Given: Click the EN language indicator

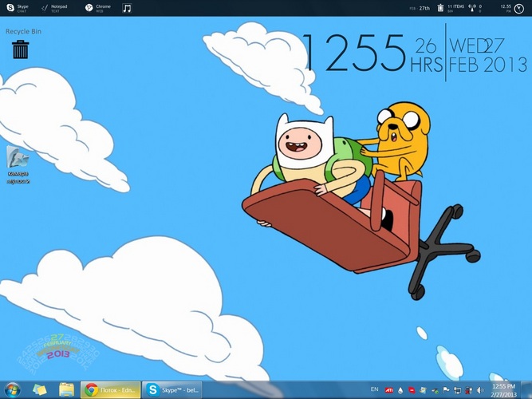Looking at the screenshot, I should tap(374, 389).
